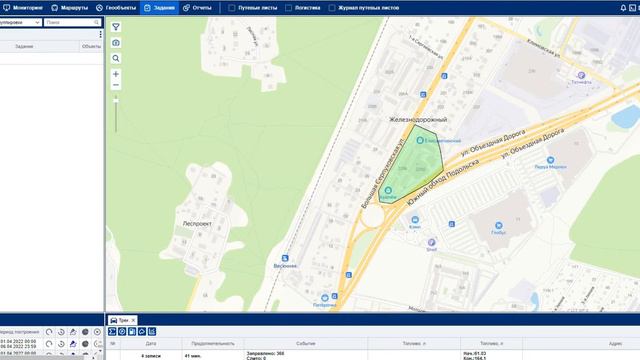Click the Весенняя bus stop marker
The image size is (640, 360).
[x=285, y=258]
